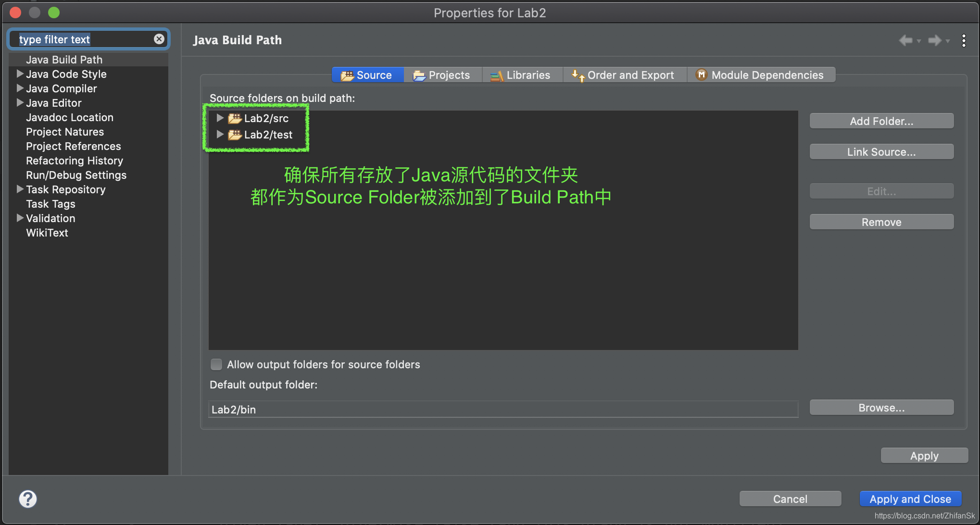Click the Remove button
This screenshot has width=980, height=525.
pos(882,222)
